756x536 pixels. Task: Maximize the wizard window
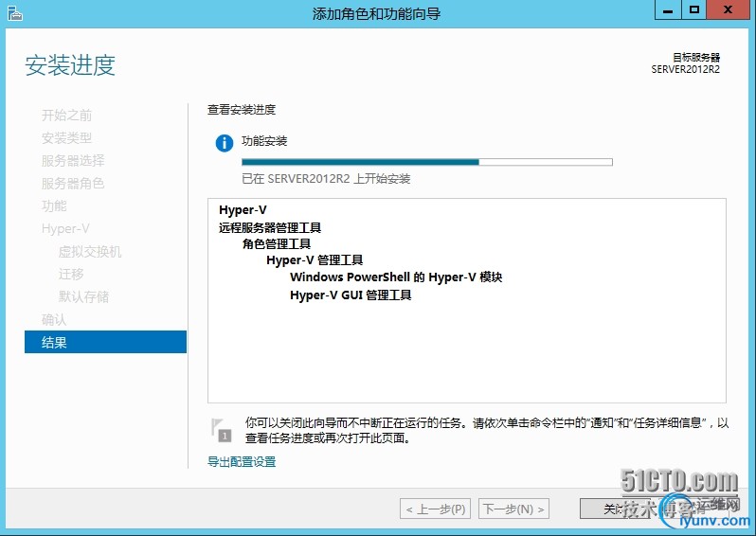[x=693, y=10]
